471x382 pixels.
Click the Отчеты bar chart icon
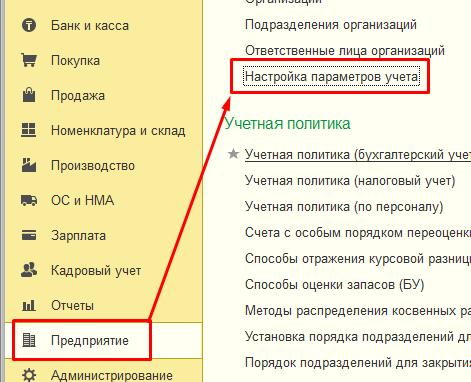tap(29, 305)
